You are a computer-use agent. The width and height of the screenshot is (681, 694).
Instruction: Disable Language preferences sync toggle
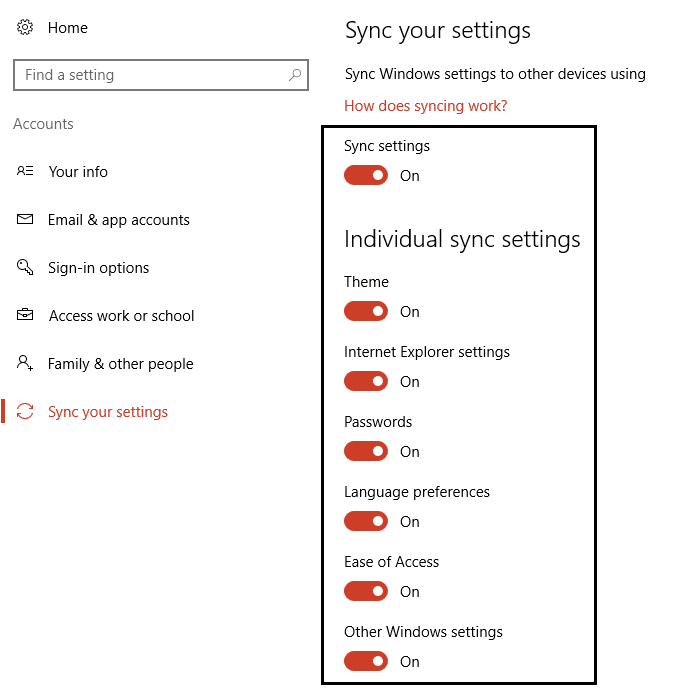coord(366,521)
